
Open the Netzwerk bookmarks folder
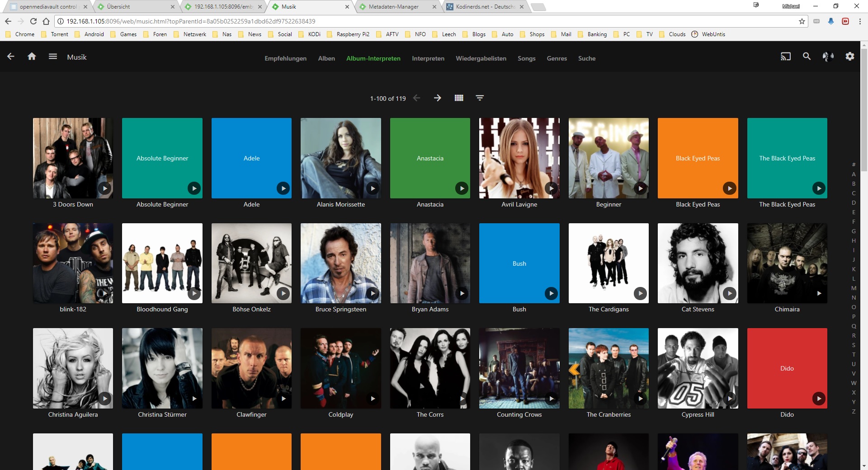click(190, 34)
